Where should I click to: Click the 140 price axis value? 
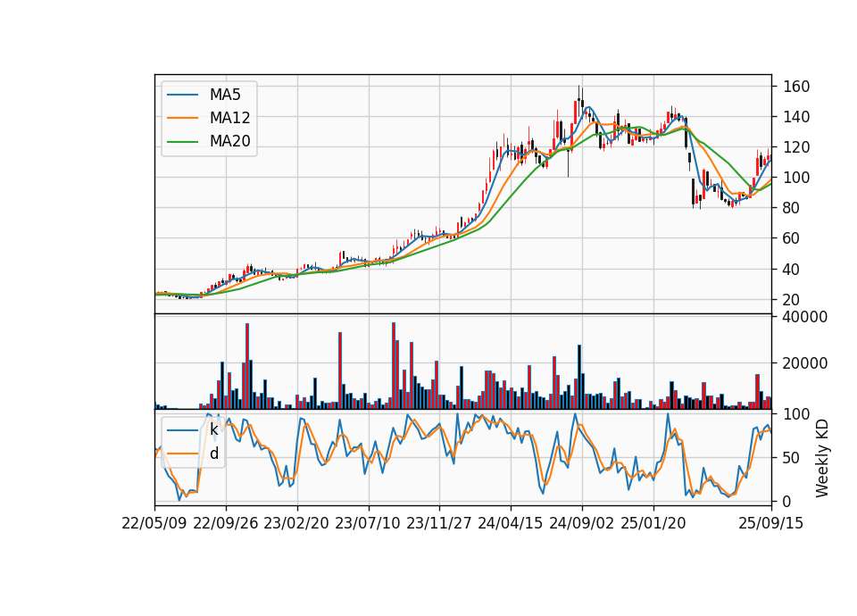[x=796, y=117]
